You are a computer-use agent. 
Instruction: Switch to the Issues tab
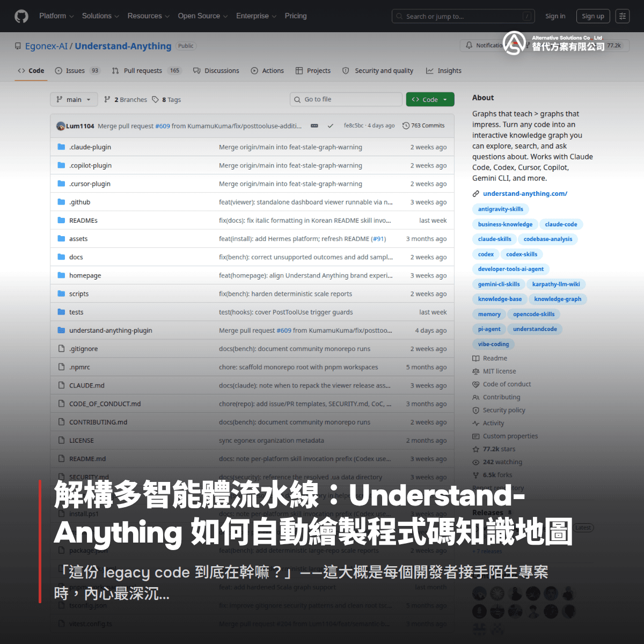(x=77, y=71)
